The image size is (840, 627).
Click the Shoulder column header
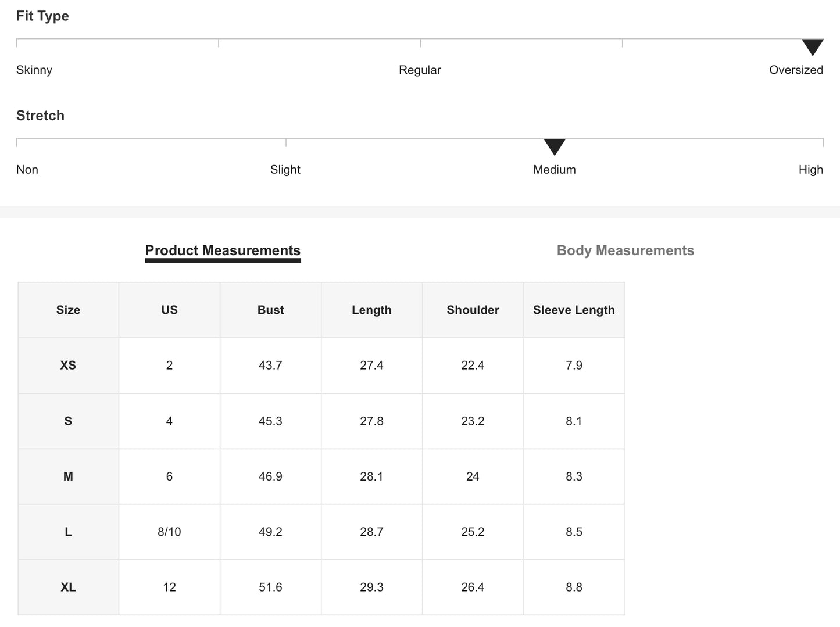point(473,310)
